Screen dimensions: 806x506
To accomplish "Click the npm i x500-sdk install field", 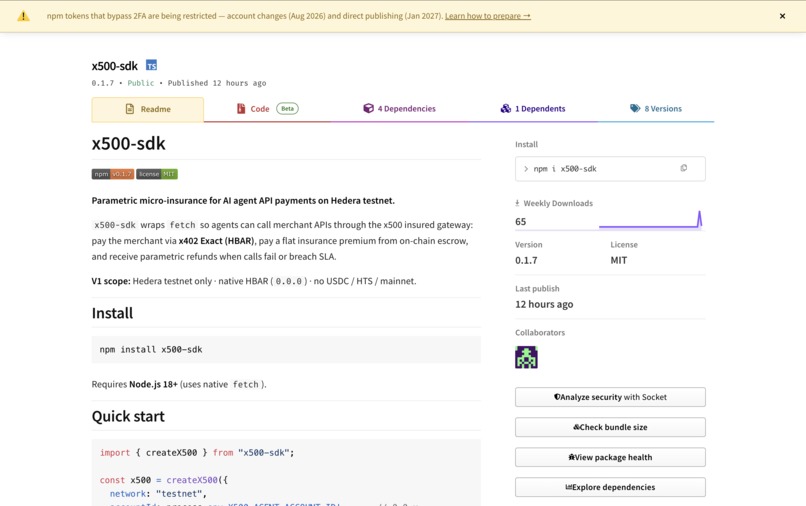I will [610, 169].
